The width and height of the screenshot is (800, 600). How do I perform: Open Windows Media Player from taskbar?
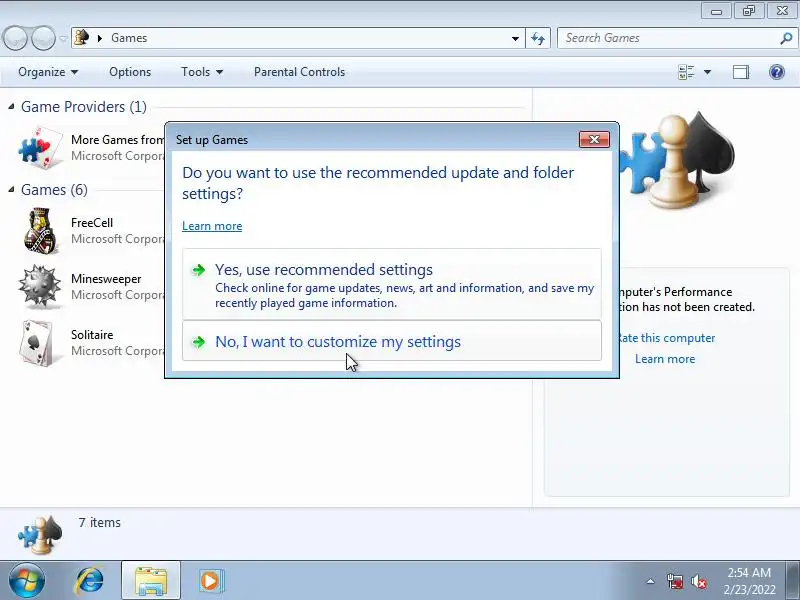[210, 581]
